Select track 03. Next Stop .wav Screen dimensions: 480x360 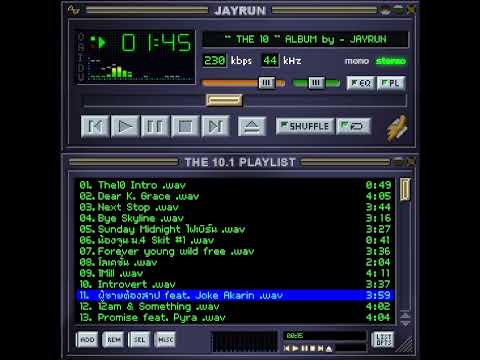click(x=235, y=207)
